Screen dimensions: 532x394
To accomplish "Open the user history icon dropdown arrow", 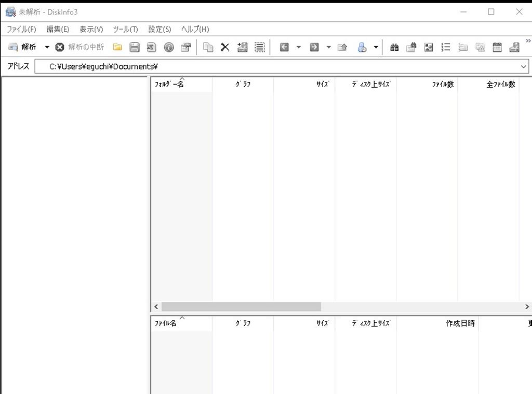I will [376, 47].
